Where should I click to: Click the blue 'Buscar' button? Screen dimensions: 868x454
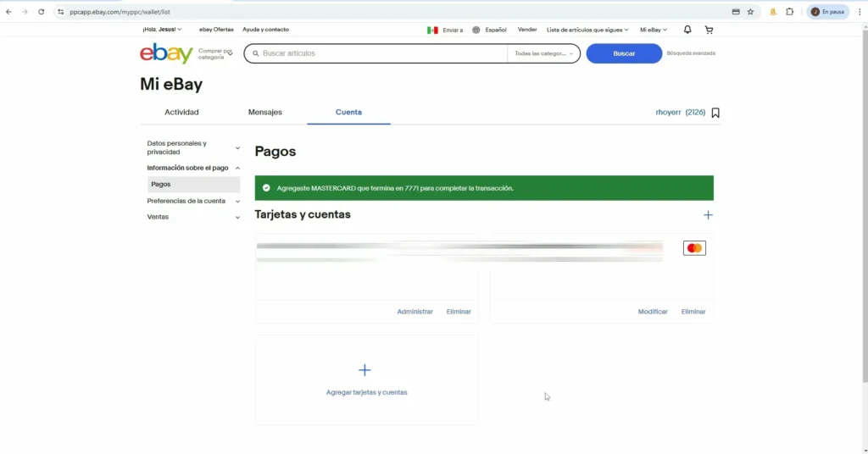[624, 53]
